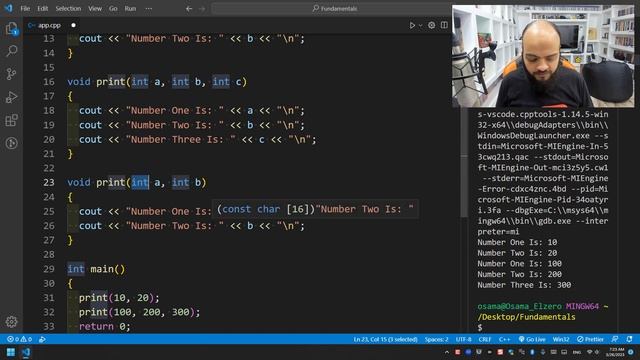The width and height of the screenshot is (640, 360).
Task: Open the editor gear settings icon
Action: 431,25
